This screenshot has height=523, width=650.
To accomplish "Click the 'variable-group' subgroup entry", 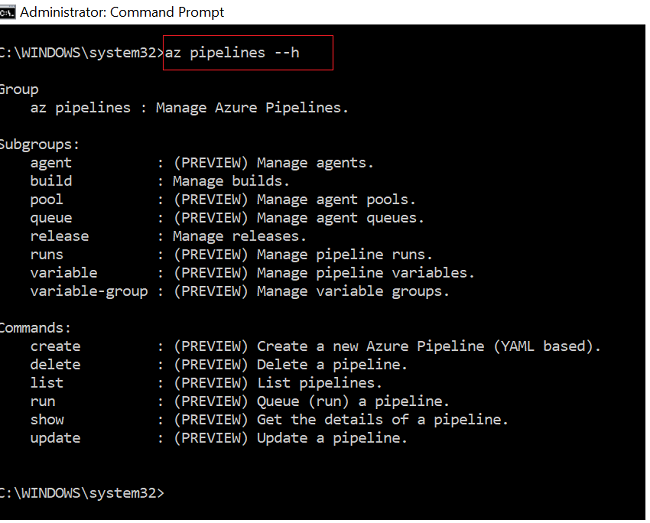I will tap(89, 291).
